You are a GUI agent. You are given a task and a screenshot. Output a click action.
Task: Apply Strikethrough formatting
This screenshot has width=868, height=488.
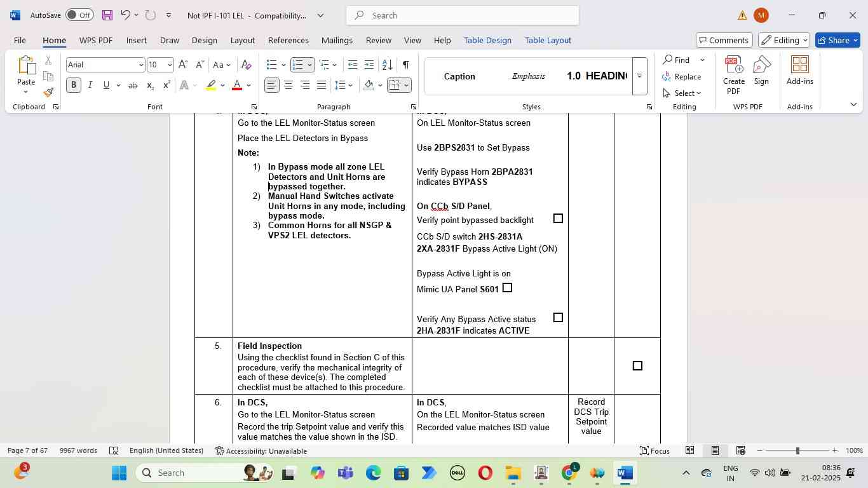click(x=133, y=85)
